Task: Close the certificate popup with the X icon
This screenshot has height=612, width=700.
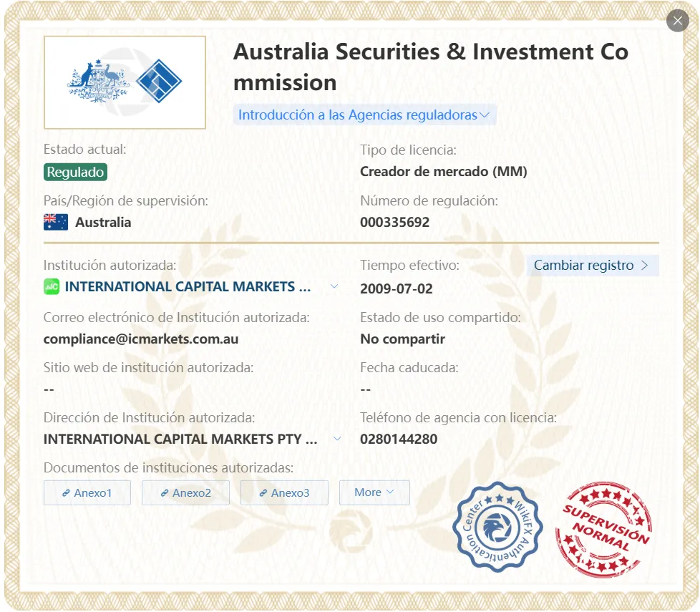Action: tap(677, 21)
